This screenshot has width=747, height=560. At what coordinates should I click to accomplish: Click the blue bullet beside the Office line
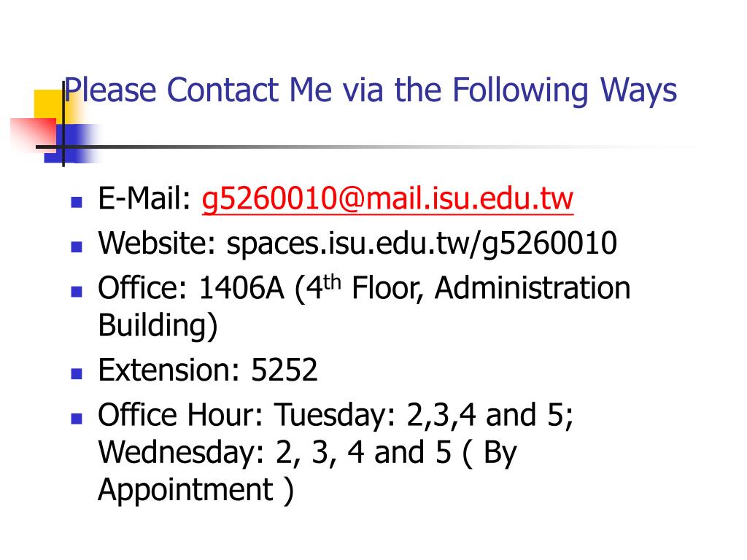pos(76,292)
